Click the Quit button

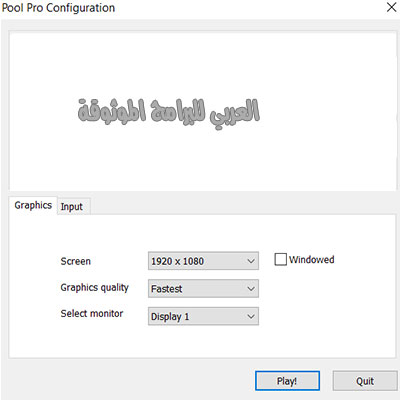click(365, 381)
